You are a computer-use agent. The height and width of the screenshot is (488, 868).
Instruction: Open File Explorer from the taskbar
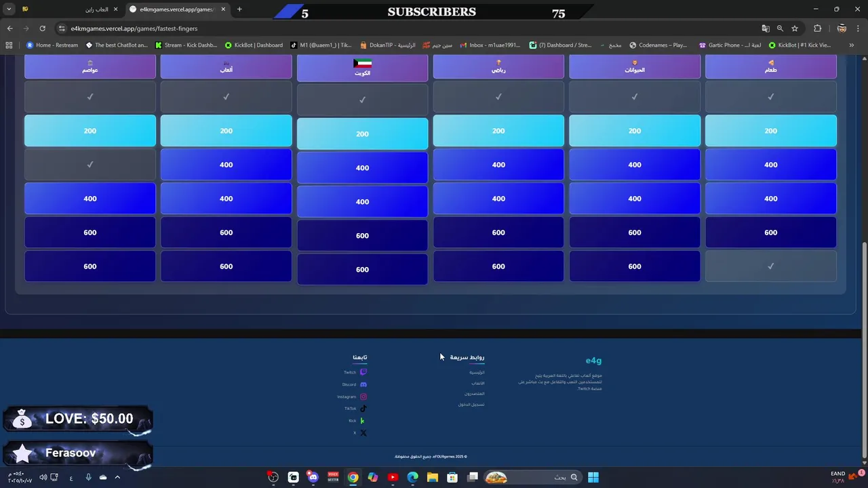pos(432,477)
